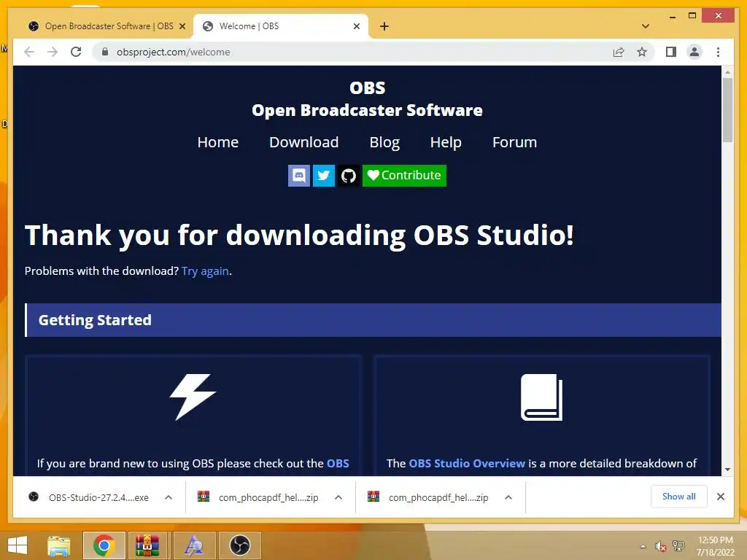Expand options for first com_phocapdf zip download
Image resolution: width=747 pixels, height=560 pixels.
[338, 497]
